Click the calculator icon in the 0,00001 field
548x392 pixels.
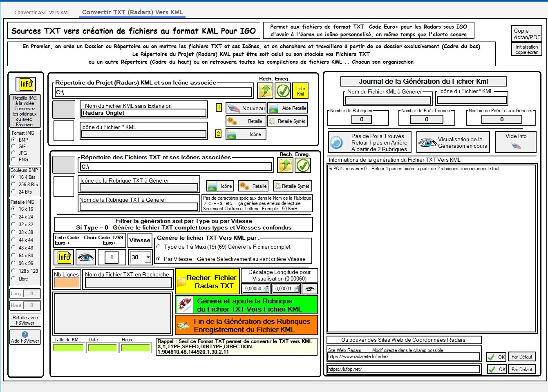coord(296,289)
